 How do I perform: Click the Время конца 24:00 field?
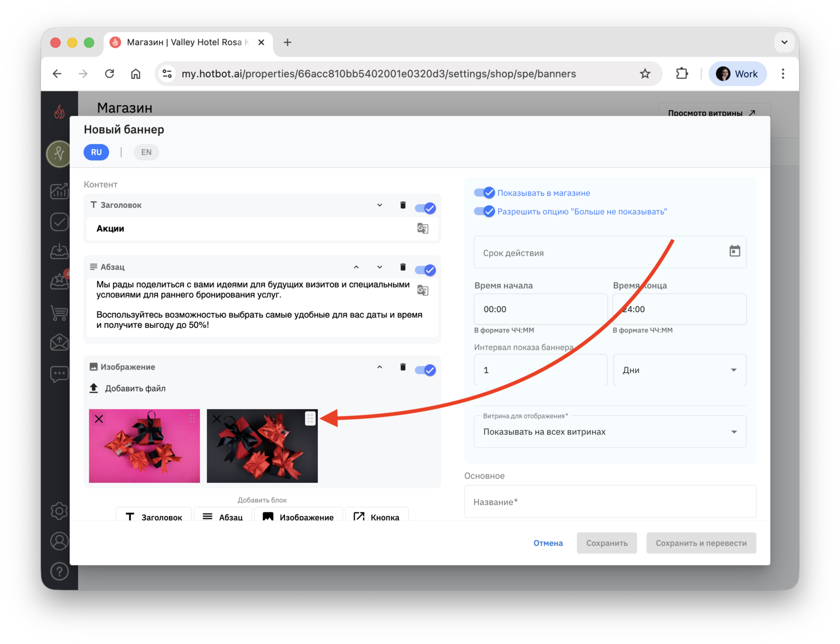tap(679, 309)
